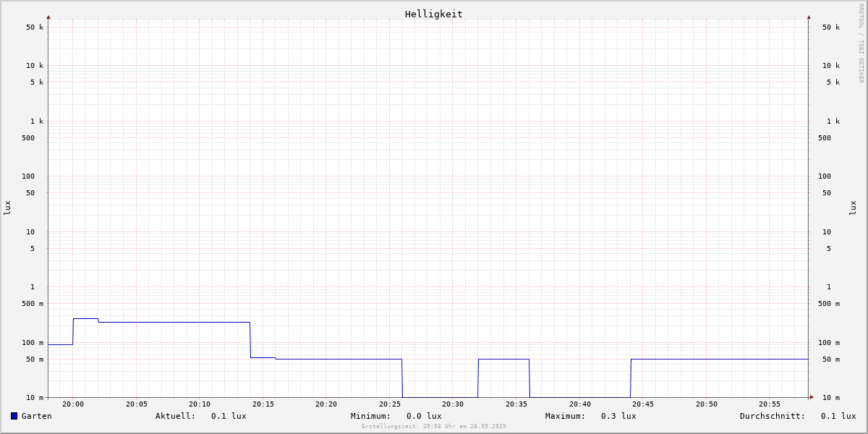Click the 20:00 time axis label

coord(73,404)
